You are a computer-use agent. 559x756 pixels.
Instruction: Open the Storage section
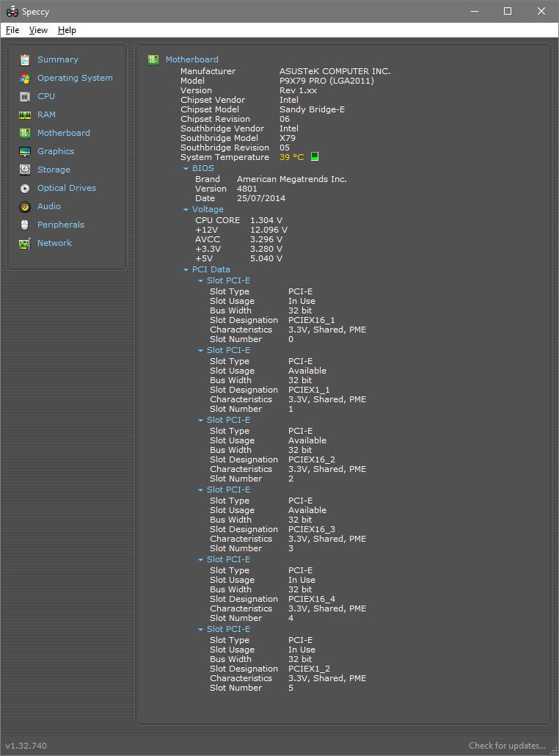(x=54, y=170)
